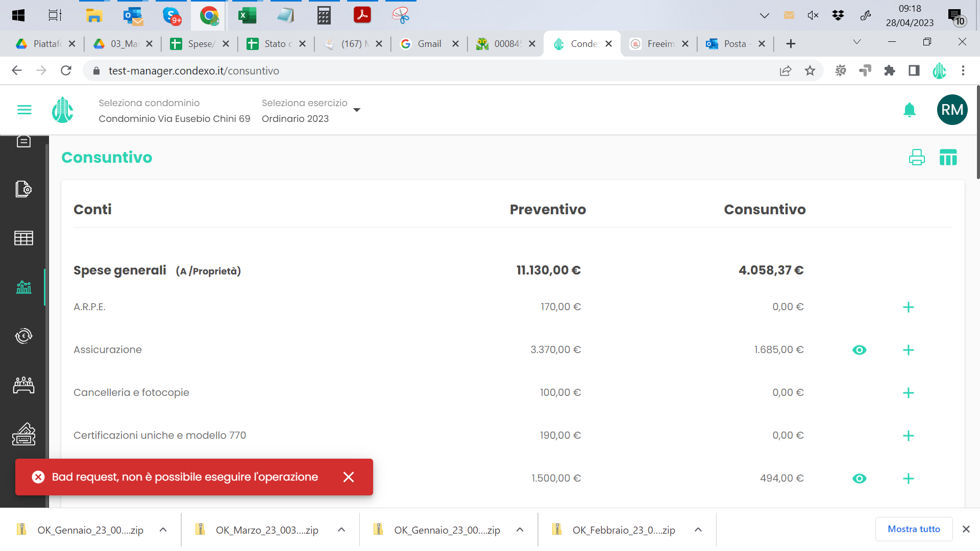The height and width of the screenshot is (551, 980).
Task: Click the print icon near Consuntivo title
Action: point(917,157)
